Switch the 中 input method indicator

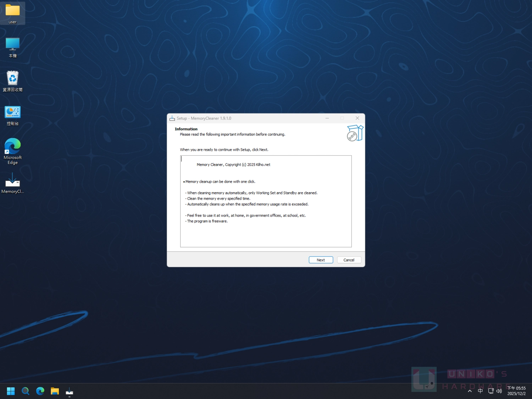(x=480, y=391)
